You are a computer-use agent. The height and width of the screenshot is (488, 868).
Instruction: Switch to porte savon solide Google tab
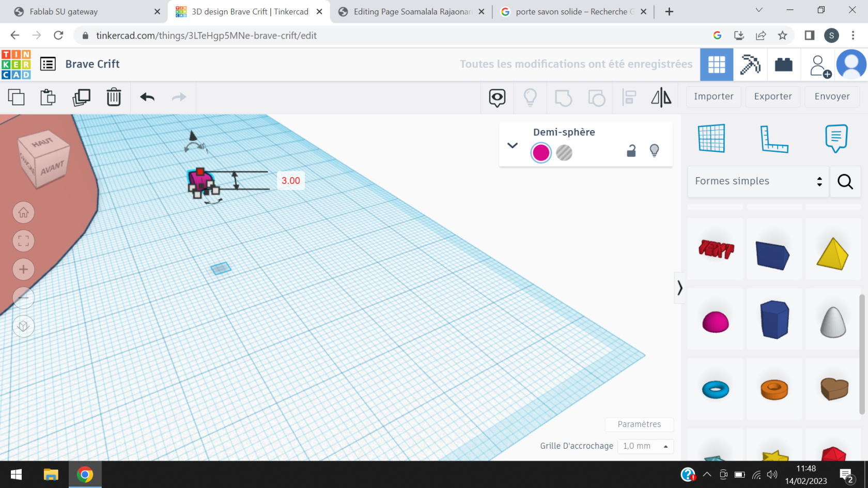[572, 12]
